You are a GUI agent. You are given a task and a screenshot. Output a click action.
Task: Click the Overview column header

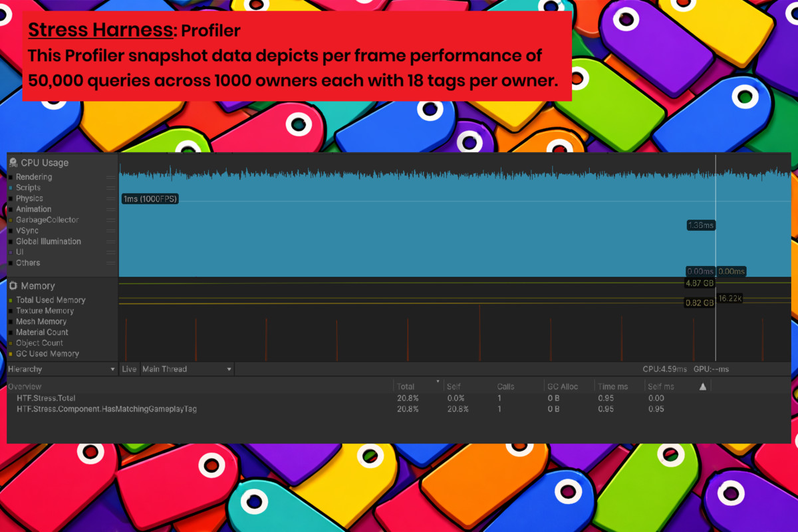coord(25,386)
